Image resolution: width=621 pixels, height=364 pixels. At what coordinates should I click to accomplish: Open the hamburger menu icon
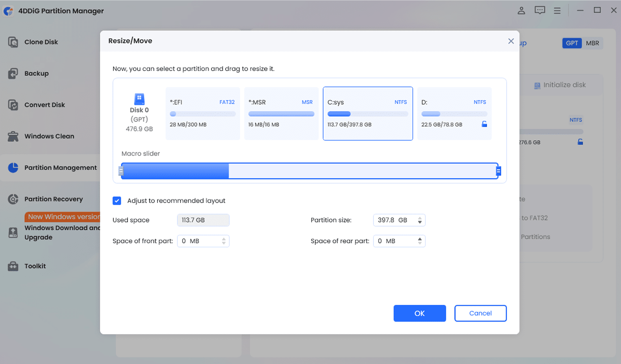tap(557, 11)
